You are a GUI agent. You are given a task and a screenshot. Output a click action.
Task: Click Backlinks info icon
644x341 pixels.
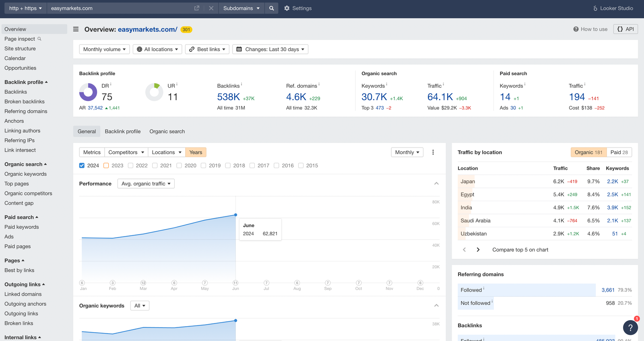click(242, 84)
